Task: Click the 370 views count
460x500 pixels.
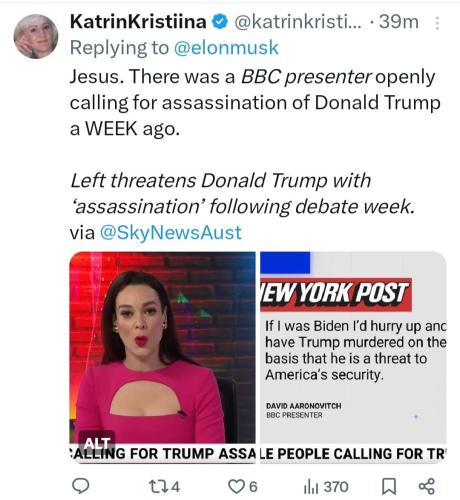Action: coord(336,487)
